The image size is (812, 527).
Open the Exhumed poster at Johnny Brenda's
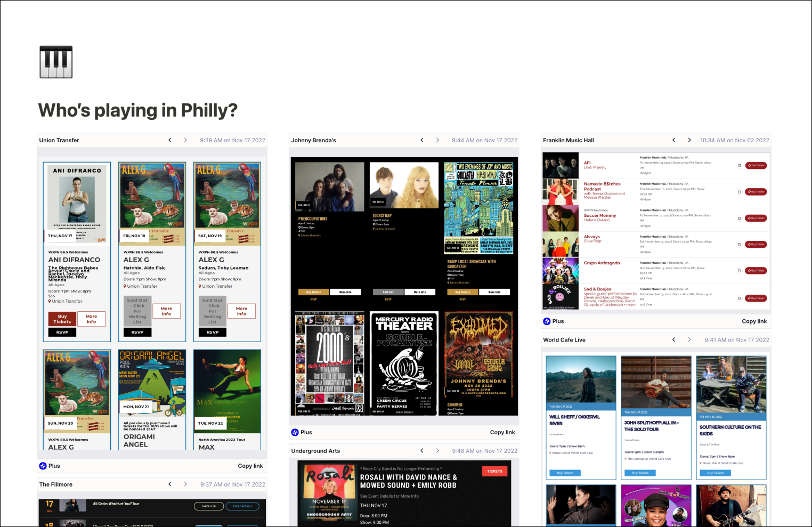pos(479,355)
